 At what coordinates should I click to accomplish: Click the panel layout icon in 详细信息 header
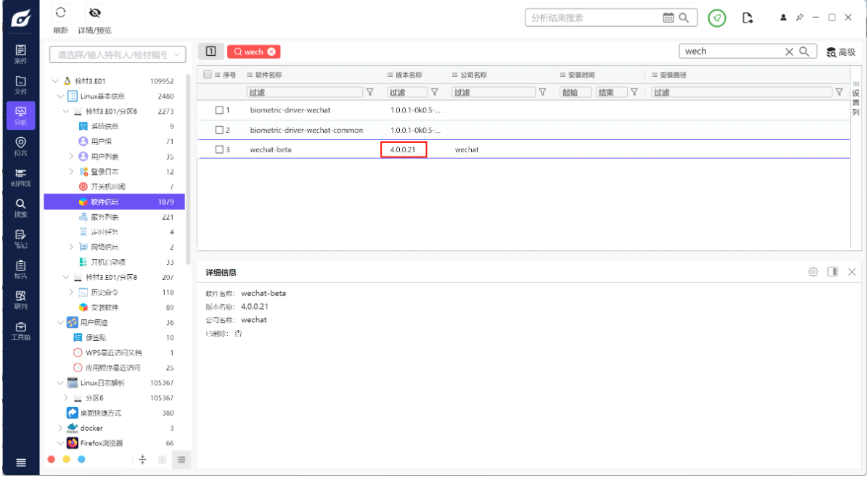832,272
